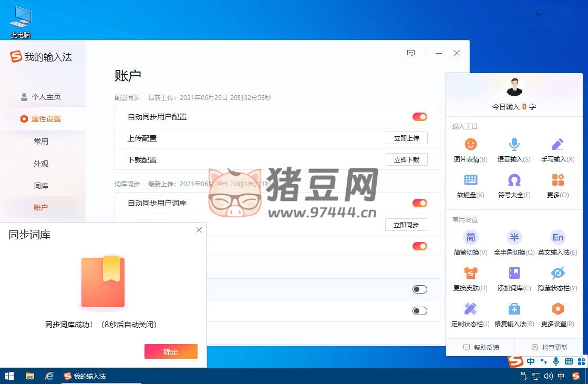Click 立即上传 button

point(407,138)
